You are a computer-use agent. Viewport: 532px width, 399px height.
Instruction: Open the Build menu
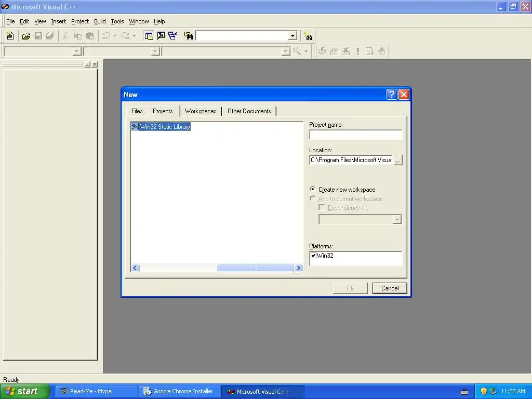[x=100, y=21]
